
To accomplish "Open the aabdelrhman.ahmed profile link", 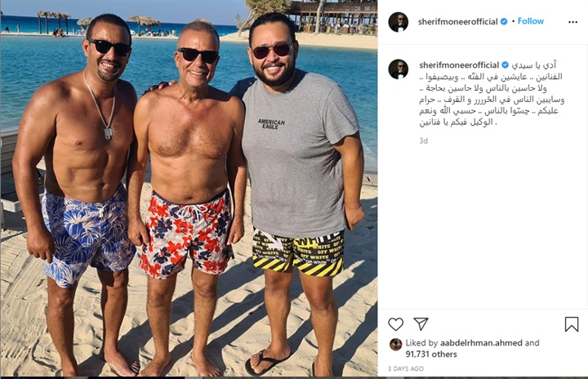I will click(481, 342).
